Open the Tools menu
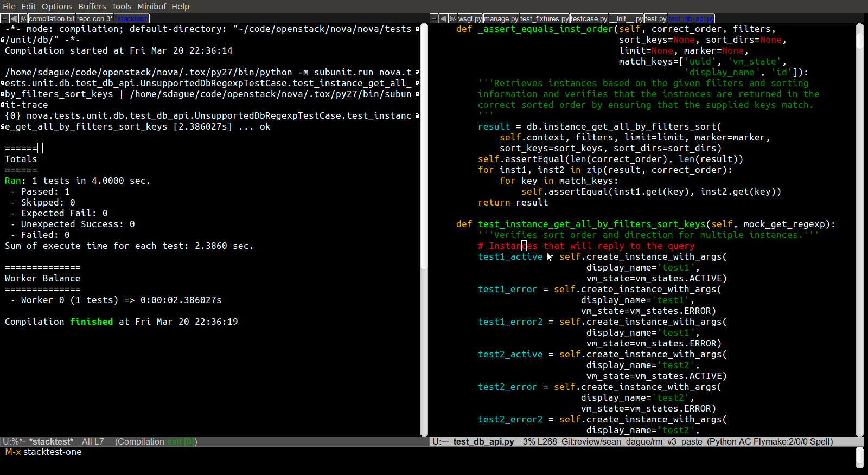 [122, 7]
